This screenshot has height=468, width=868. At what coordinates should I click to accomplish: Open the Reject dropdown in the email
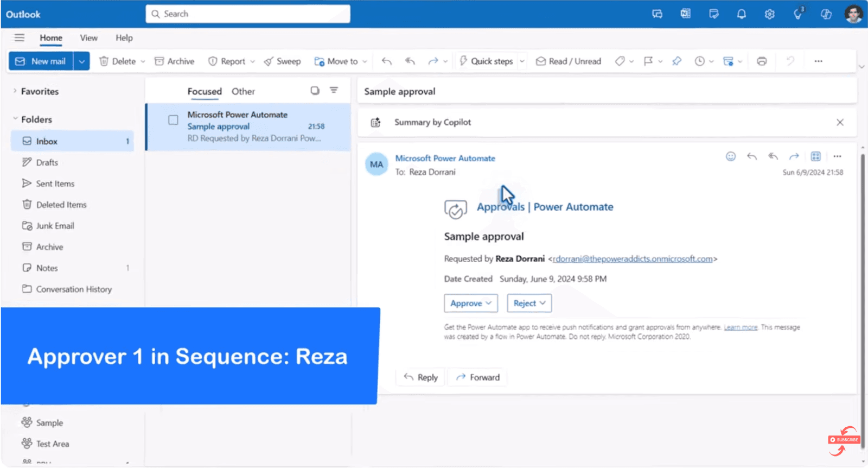tap(529, 303)
